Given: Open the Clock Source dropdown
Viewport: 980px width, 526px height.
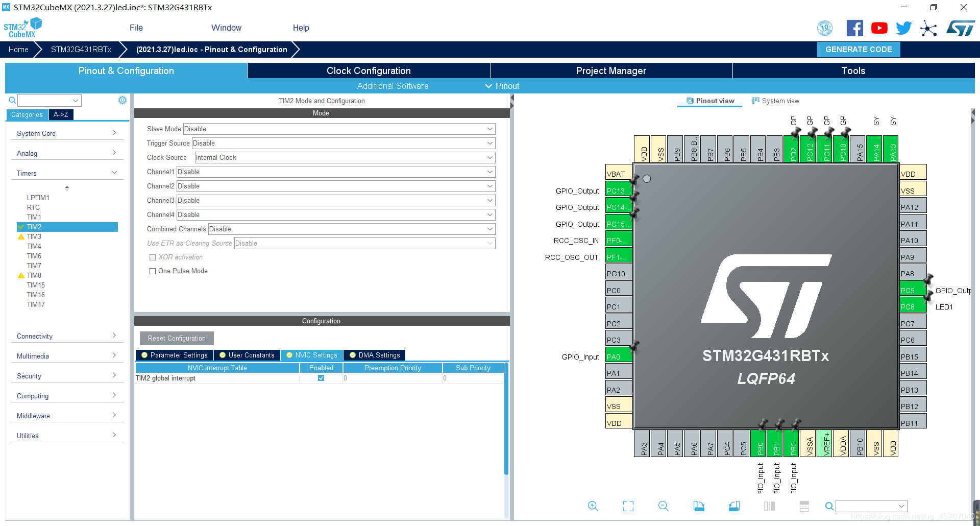Looking at the screenshot, I should pyautogui.click(x=345, y=158).
